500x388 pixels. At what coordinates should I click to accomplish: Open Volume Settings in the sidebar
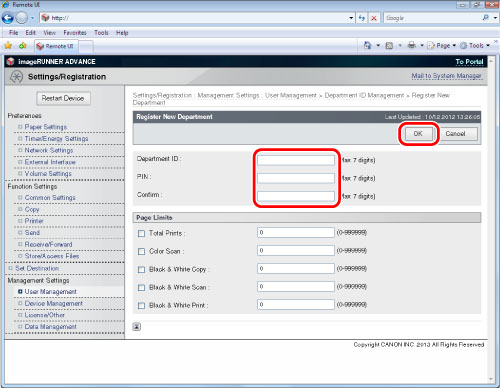coord(48,174)
